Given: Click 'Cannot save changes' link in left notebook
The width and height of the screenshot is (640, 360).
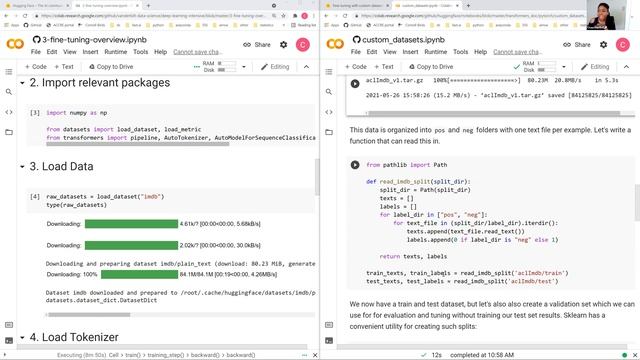Looking at the screenshot, I should point(197,52).
